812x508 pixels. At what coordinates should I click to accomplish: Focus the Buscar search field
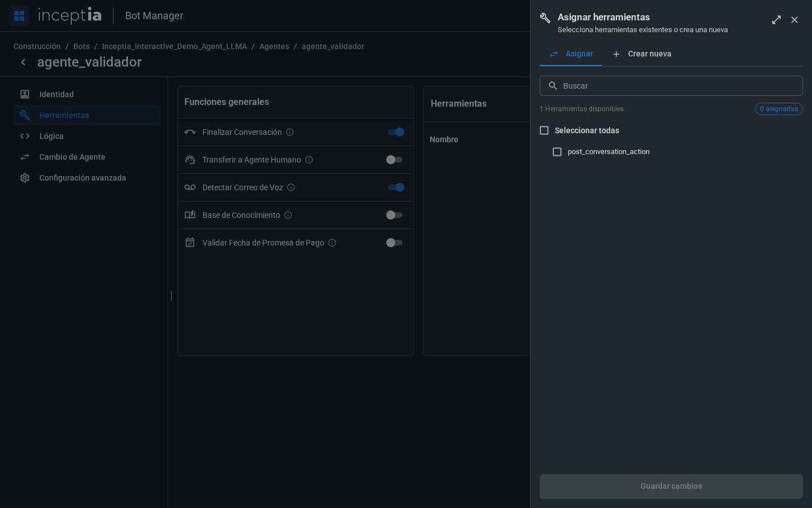pyautogui.click(x=671, y=86)
